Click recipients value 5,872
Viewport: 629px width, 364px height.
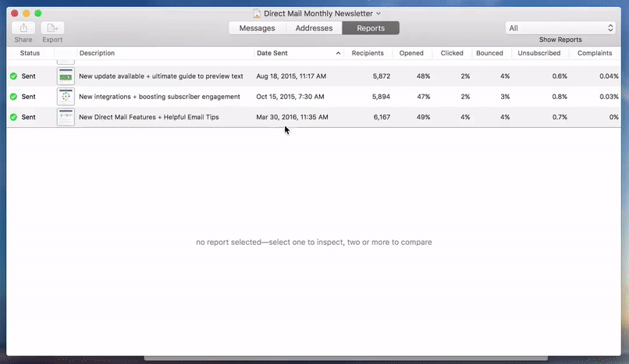point(381,76)
